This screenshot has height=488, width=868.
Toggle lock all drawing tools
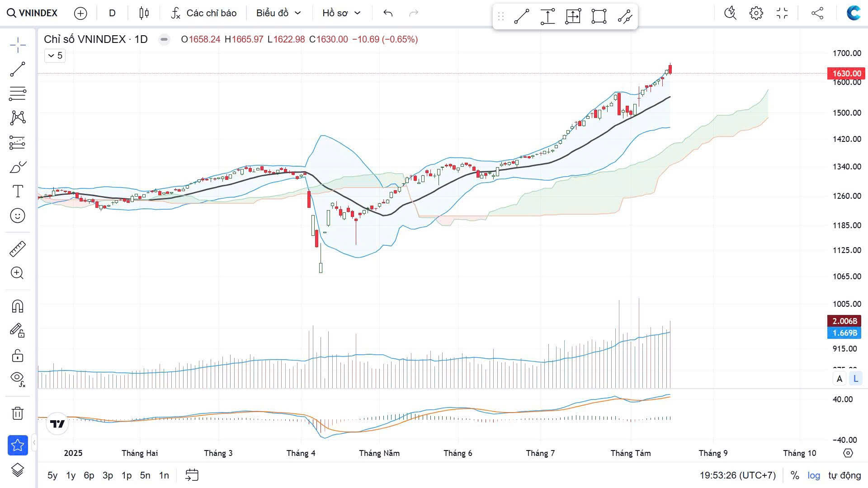tap(18, 356)
